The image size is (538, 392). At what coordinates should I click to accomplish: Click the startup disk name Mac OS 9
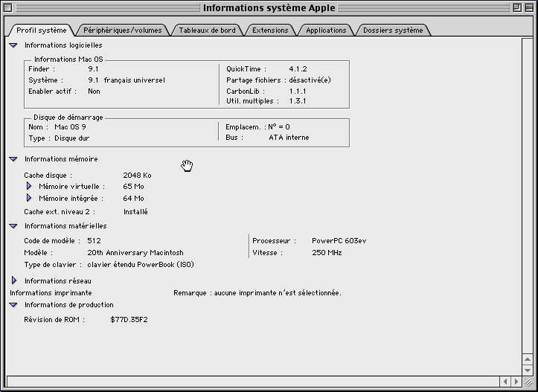pyautogui.click(x=70, y=127)
